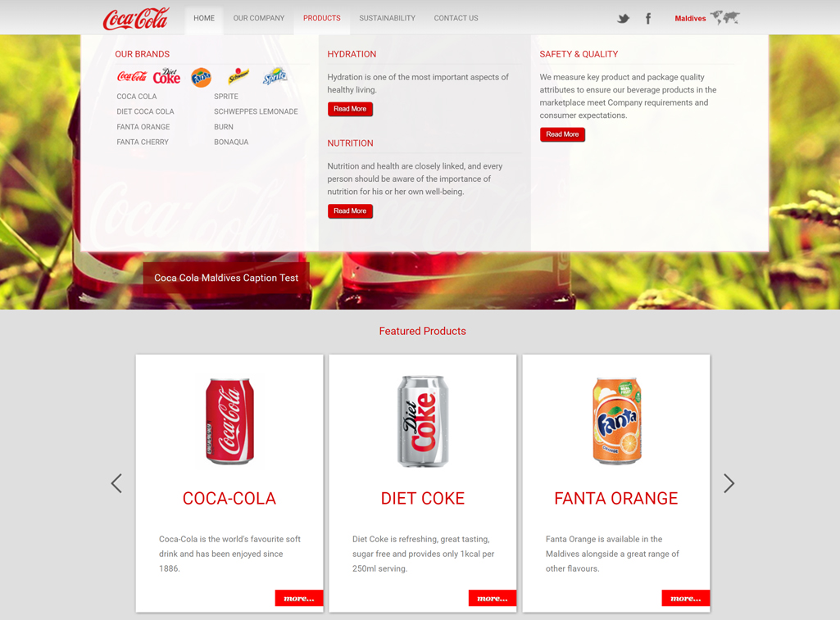The image size is (840, 620).
Task: Click more button on Diet Coke card
Action: pyautogui.click(x=493, y=598)
